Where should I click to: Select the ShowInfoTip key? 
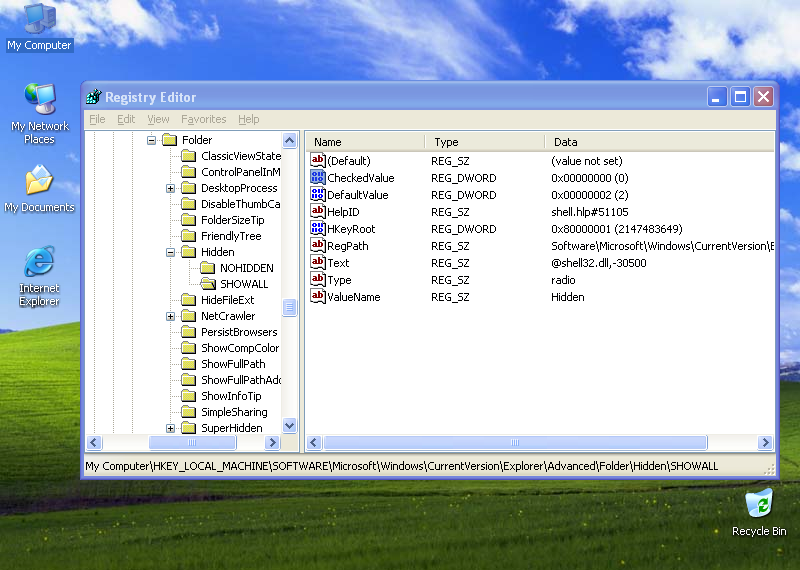(231, 396)
